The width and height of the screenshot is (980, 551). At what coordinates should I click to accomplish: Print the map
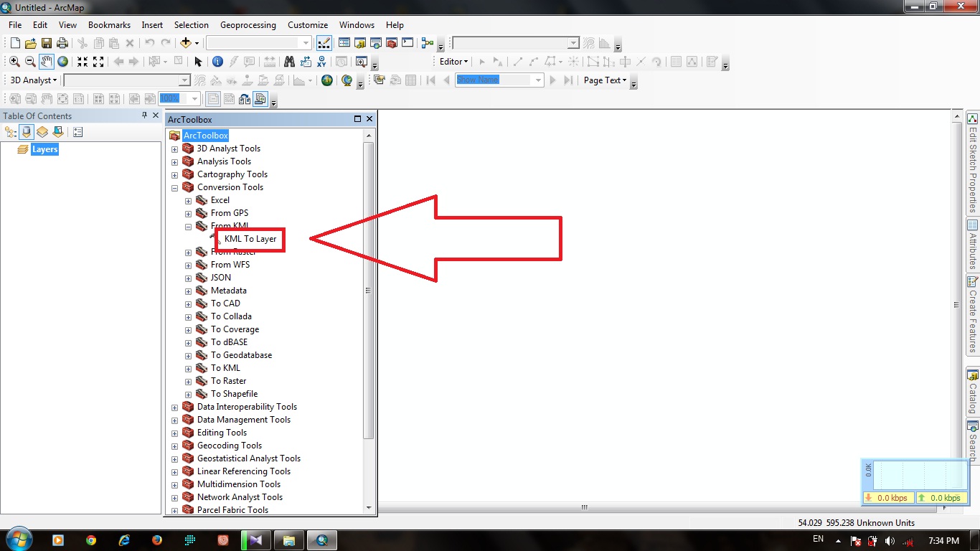pyautogui.click(x=62, y=43)
